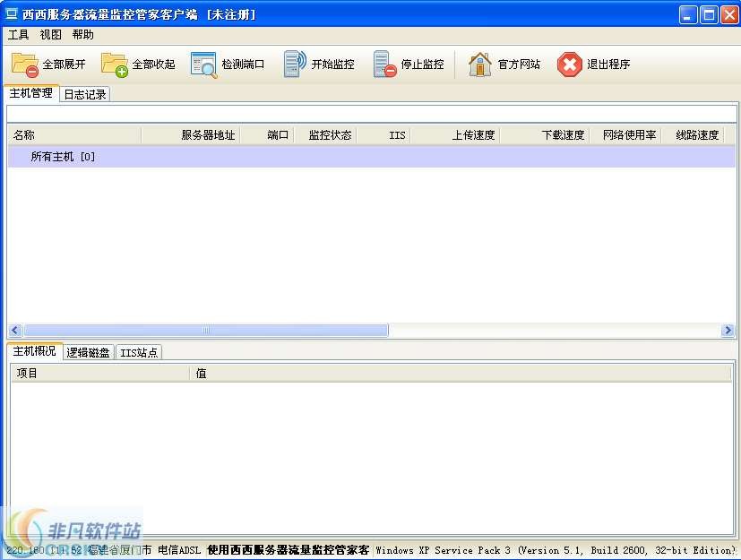The height and width of the screenshot is (560, 741).
Task: Select the 主机管理 tab
Action: (x=31, y=92)
